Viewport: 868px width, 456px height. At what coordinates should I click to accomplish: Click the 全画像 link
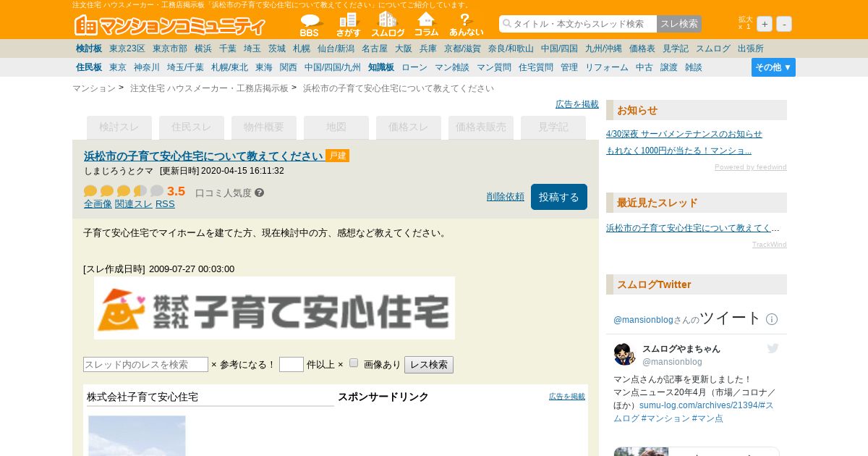point(98,204)
